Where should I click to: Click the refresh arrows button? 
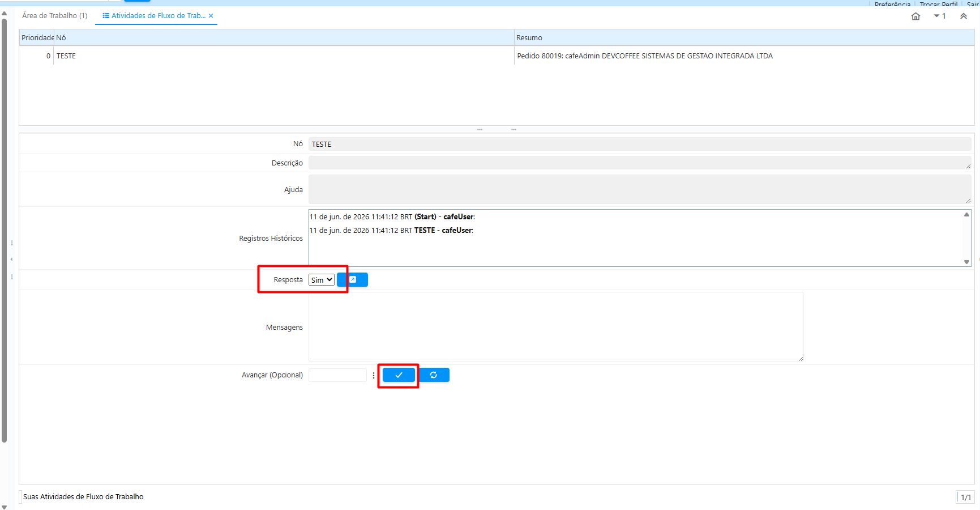coord(434,375)
